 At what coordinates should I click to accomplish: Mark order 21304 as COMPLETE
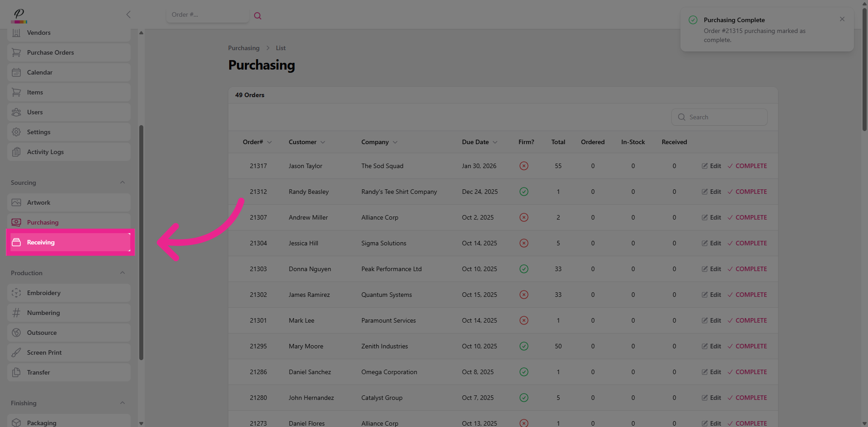[x=747, y=243]
